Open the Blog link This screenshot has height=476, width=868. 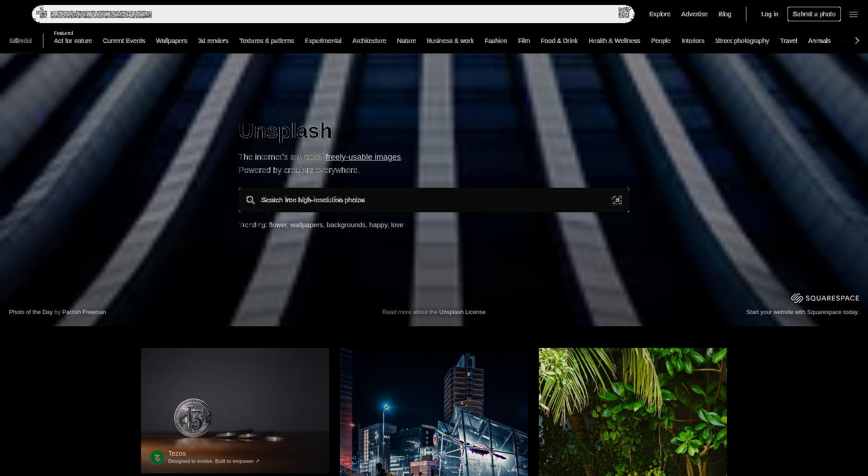(725, 14)
